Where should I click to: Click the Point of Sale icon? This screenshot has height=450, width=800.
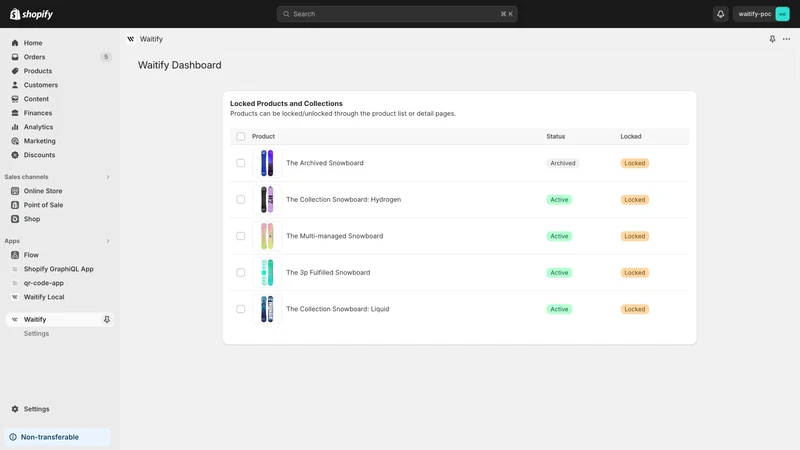tap(15, 205)
